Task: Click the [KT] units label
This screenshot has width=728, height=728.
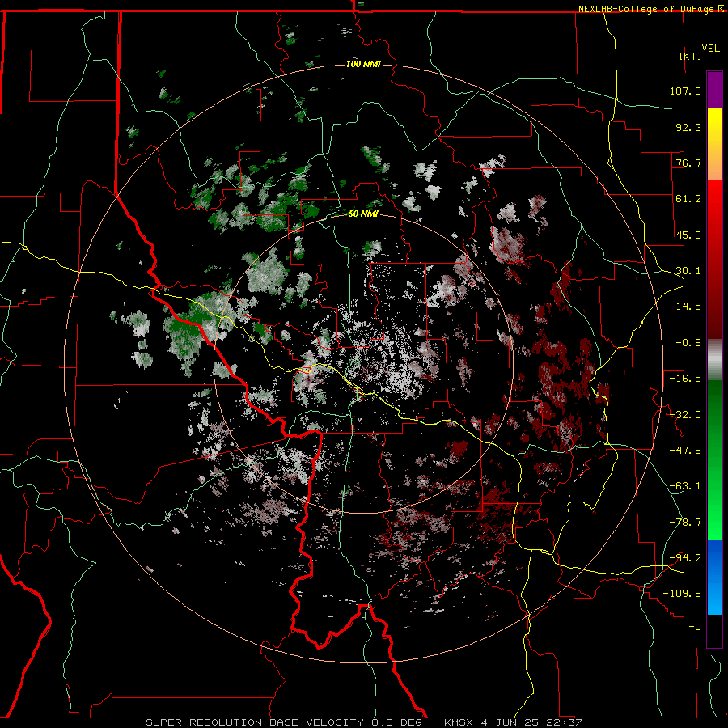Action: coord(690,56)
